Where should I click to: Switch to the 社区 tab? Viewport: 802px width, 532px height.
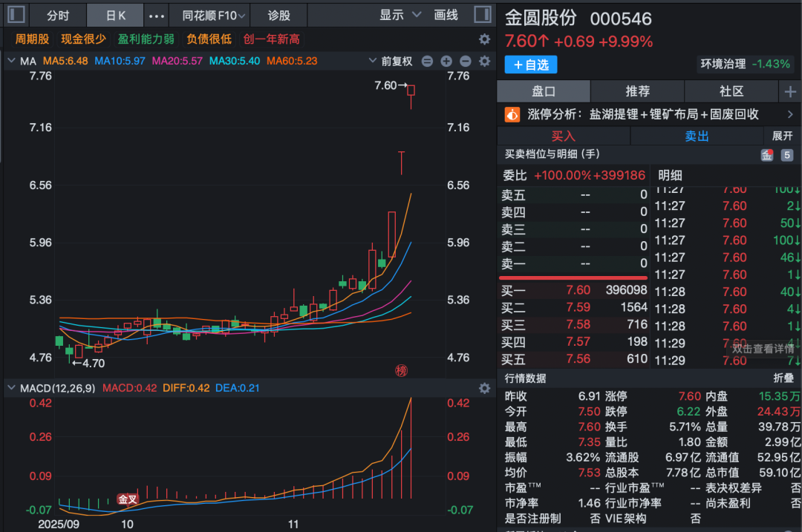(731, 91)
